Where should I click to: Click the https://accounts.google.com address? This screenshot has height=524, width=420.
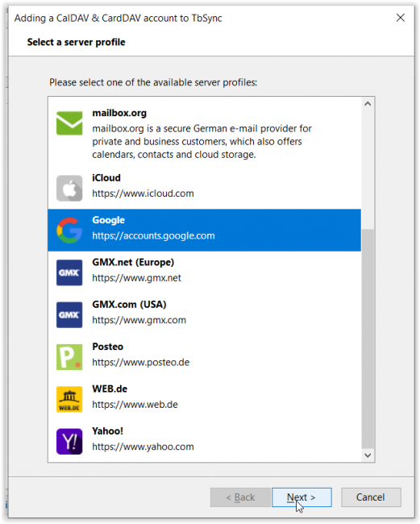pos(153,235)
